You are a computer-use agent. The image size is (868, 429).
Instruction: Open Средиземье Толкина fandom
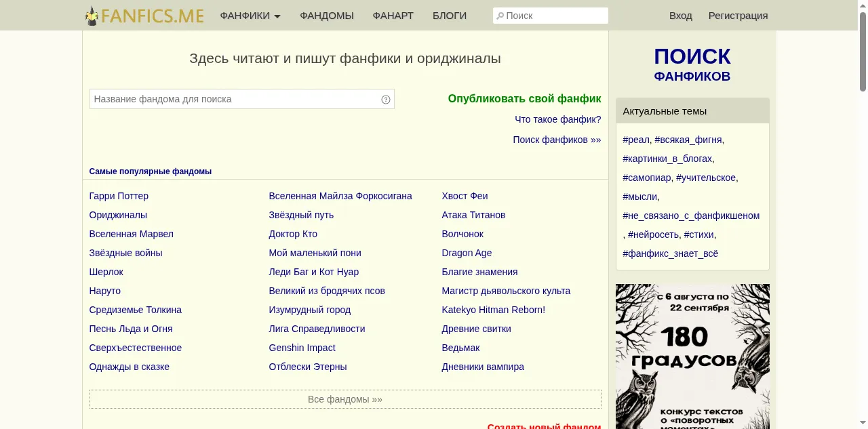(x=136, y=310)
